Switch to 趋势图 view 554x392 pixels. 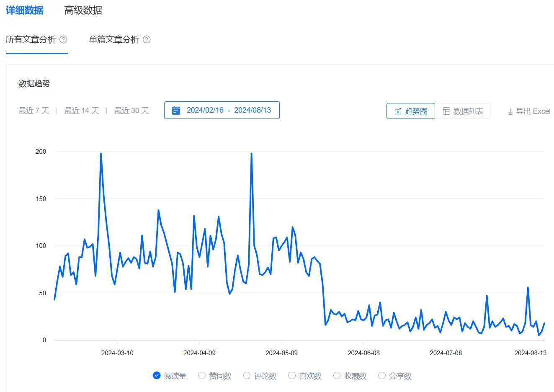pos(411,111)
